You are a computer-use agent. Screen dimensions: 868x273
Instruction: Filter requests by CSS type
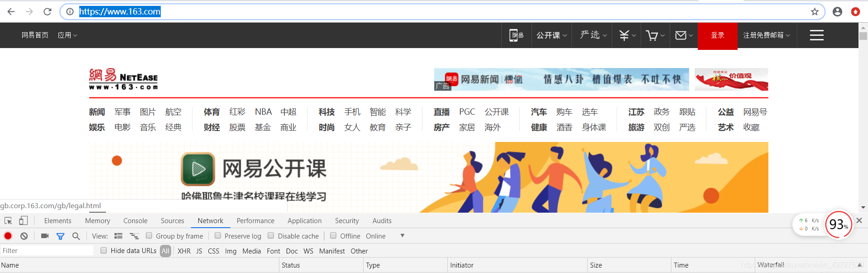pyautogui.click(x=214, y=251)
